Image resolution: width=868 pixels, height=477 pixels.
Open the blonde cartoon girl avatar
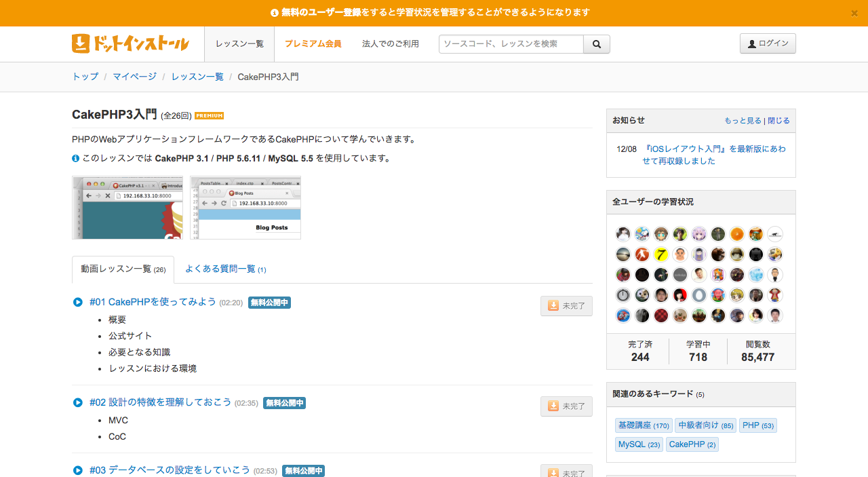(x=737, y=295)
